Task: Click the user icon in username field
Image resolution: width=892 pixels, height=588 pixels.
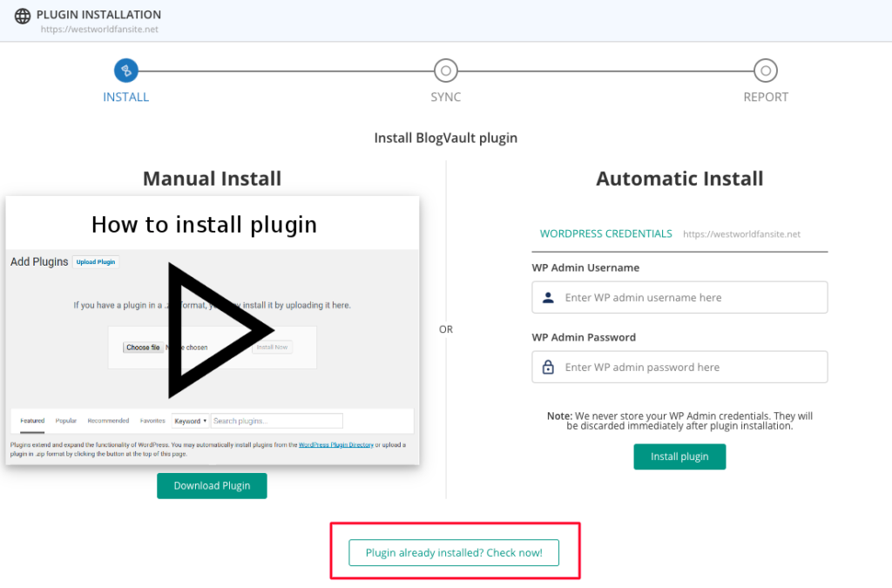Action: [x=549, y=297]
